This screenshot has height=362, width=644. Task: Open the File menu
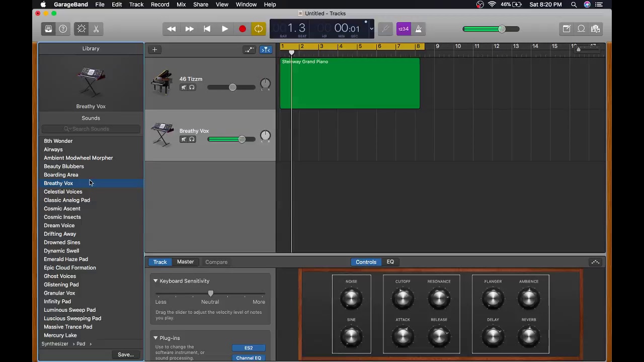point(100,5)
